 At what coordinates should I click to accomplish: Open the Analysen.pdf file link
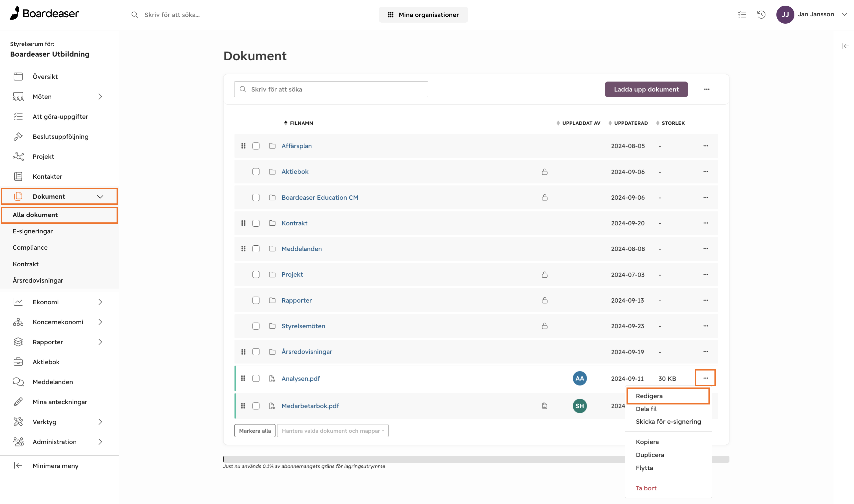pyautogui.click(x=301, y=378)
